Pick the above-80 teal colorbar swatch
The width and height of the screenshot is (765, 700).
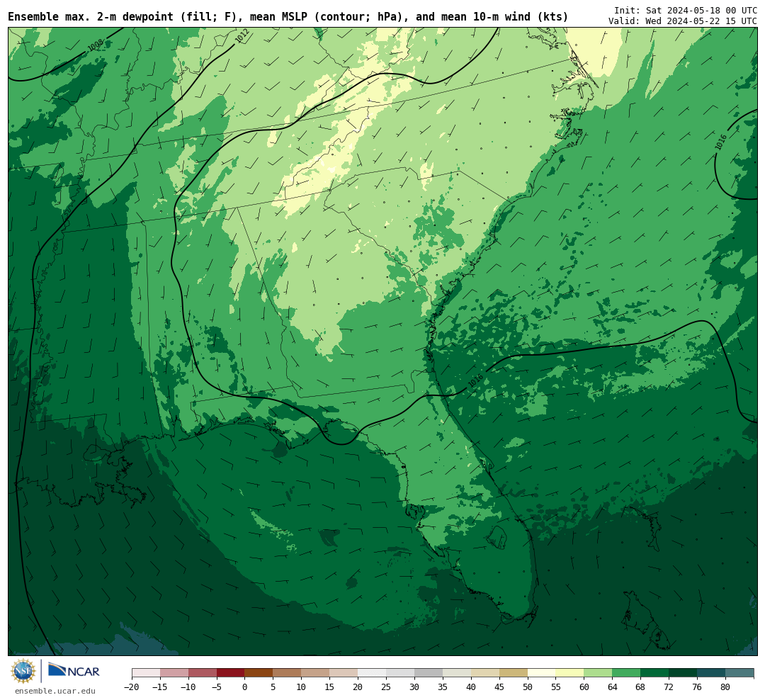(740, 673)
